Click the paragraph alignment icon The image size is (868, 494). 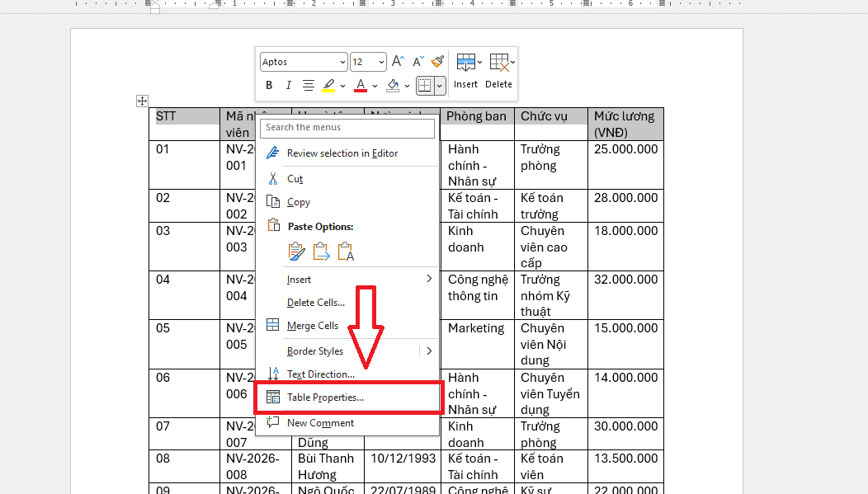click(x=309, y=85)
